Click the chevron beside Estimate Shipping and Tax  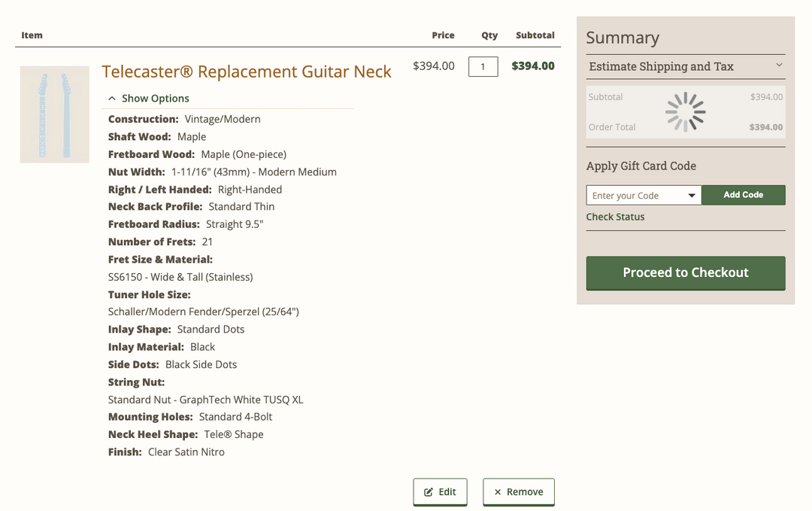[779, 65]
